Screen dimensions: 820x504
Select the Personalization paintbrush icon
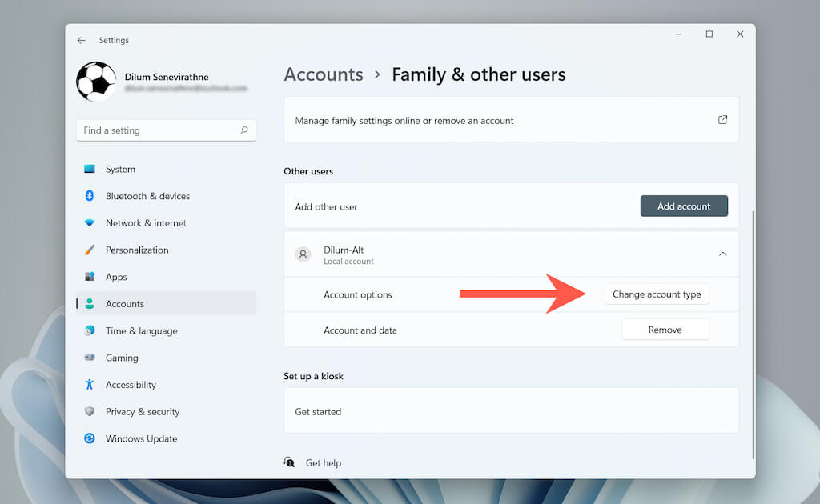click(90, 250)
